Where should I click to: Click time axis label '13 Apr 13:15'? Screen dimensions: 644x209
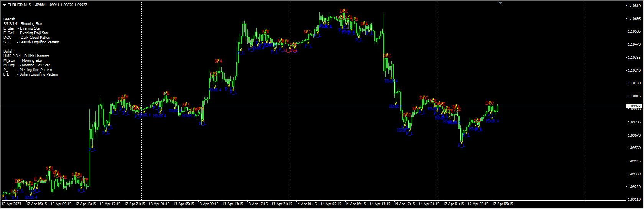233,204
